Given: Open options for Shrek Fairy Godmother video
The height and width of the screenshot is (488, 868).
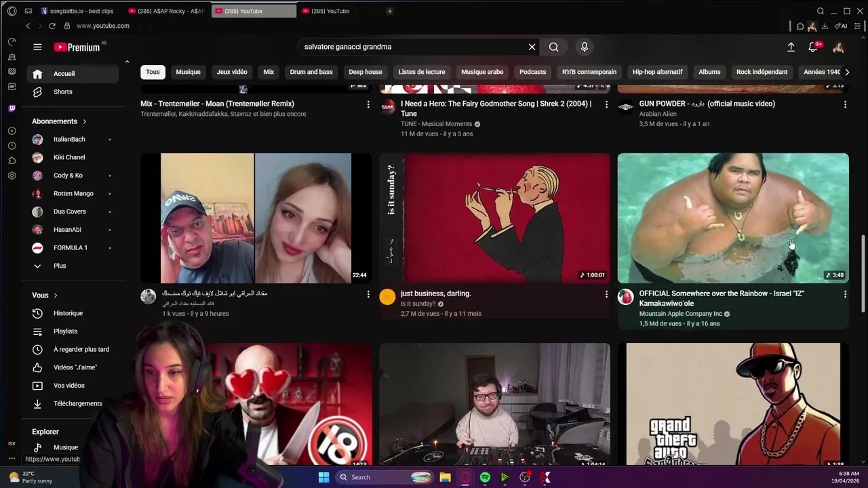Looking at the screenshot, I should [x=606, y=104].
